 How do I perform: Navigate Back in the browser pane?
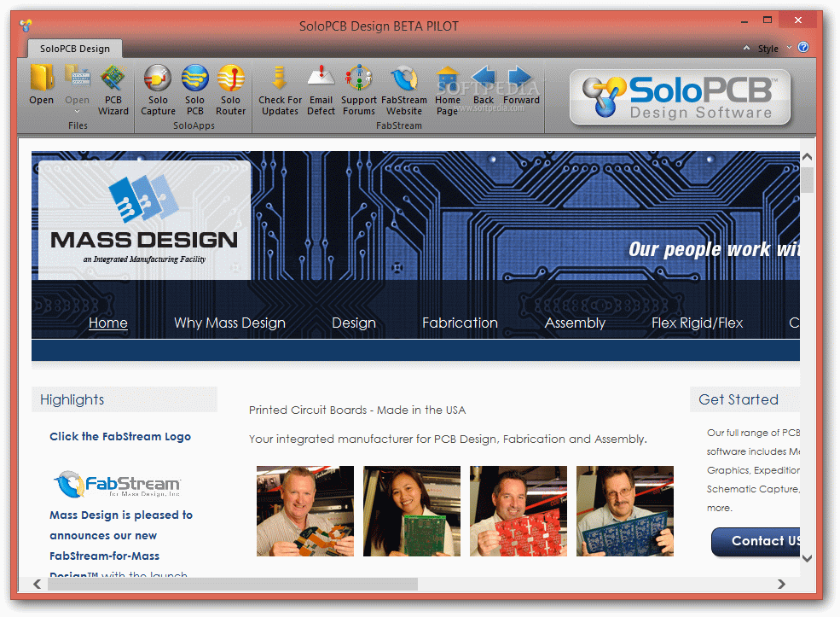click(x=484, y=84)
